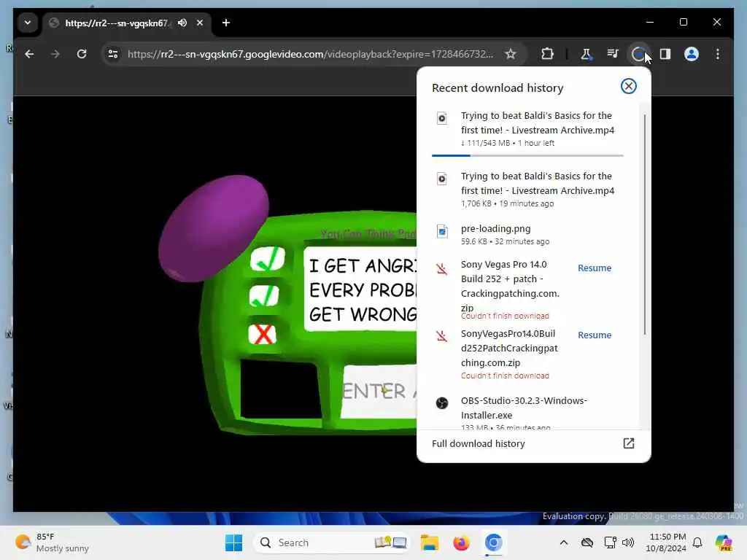Minimize the browser window
Screen dimensions: 747x560
click(x=650, y=22)
